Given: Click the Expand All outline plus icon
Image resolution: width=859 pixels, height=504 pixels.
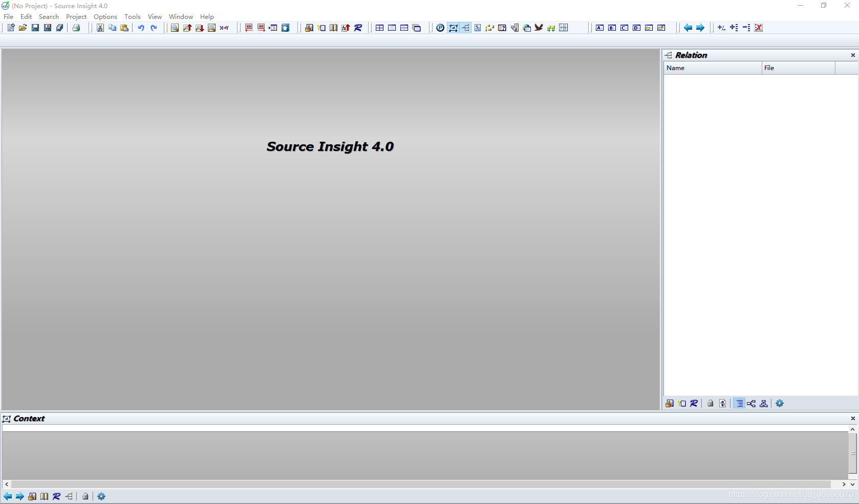Looking at the screenshot, I should tap(734, 28).
